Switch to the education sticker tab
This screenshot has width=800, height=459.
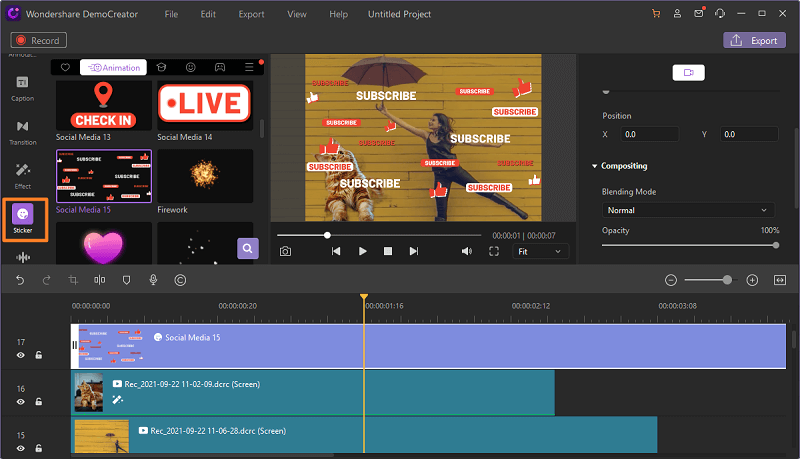pyautogui.click(x=161, y=67)
